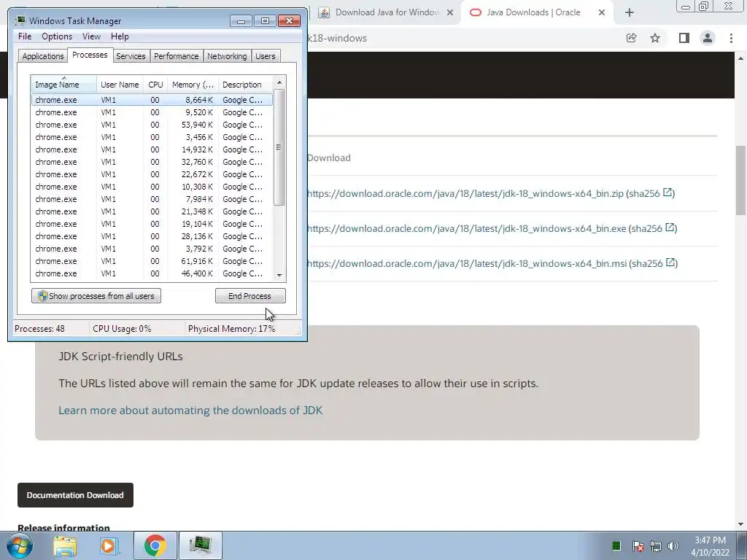Select the chrome.exe row using 3,792 K
747x560 pixels.
(x=152, y=249)
